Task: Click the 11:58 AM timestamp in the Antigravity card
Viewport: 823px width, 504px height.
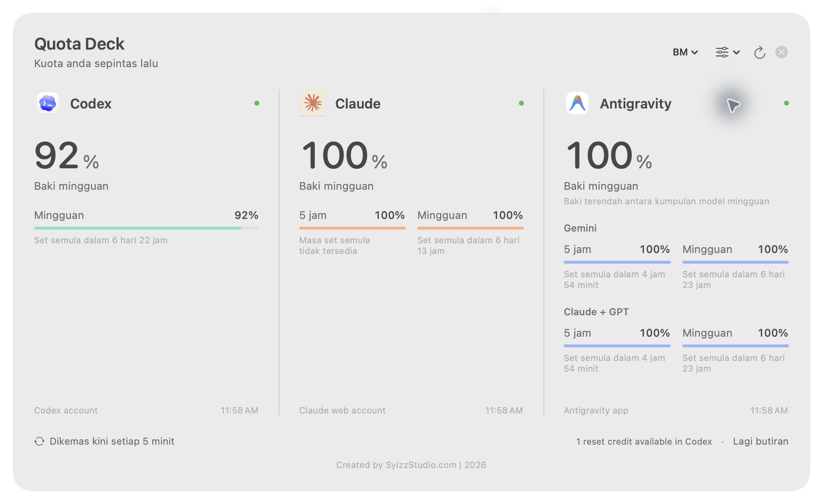Action: click(x=769, y=410)
